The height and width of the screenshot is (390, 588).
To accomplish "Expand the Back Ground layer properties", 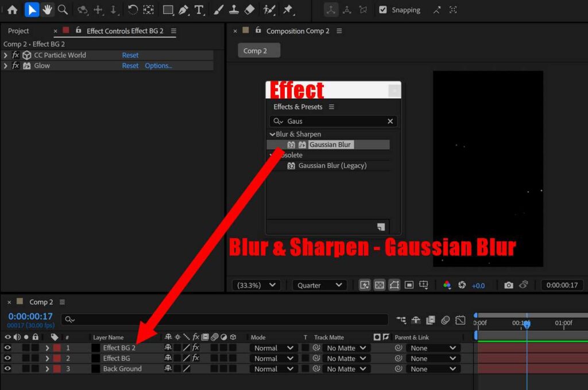I will tap(47, 369).
